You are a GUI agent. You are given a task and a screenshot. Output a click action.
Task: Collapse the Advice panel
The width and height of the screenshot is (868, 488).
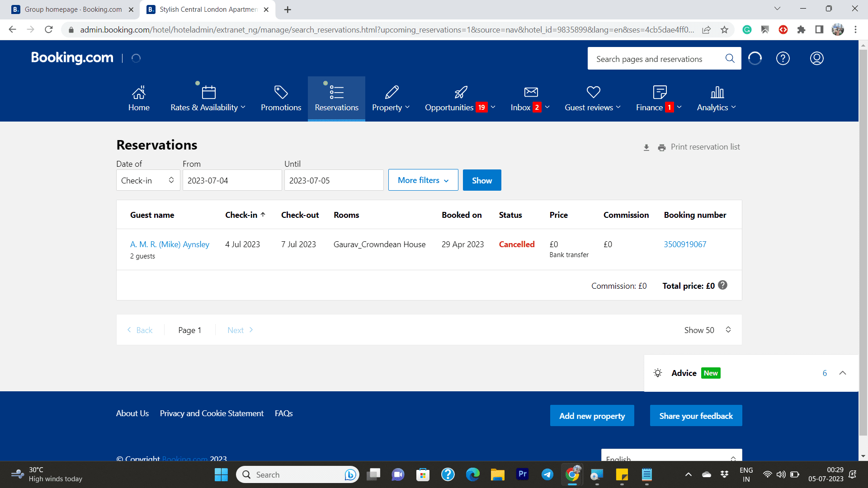tap(843, 373)
